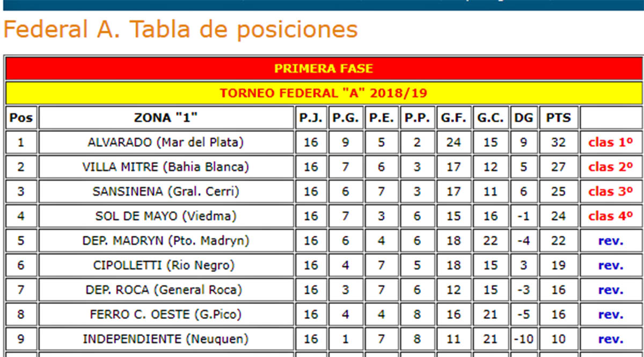Select INDEPENDIENTE (Neuquen) team cell
The width and height of the screenshot is (644, 357).
point(166,340)
